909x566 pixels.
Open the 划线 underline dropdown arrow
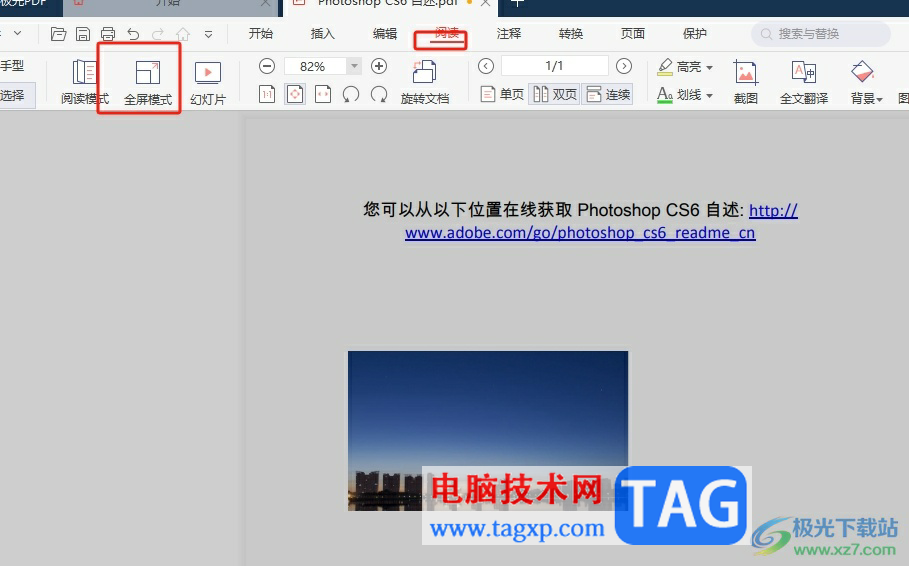(x=710, y=96)
